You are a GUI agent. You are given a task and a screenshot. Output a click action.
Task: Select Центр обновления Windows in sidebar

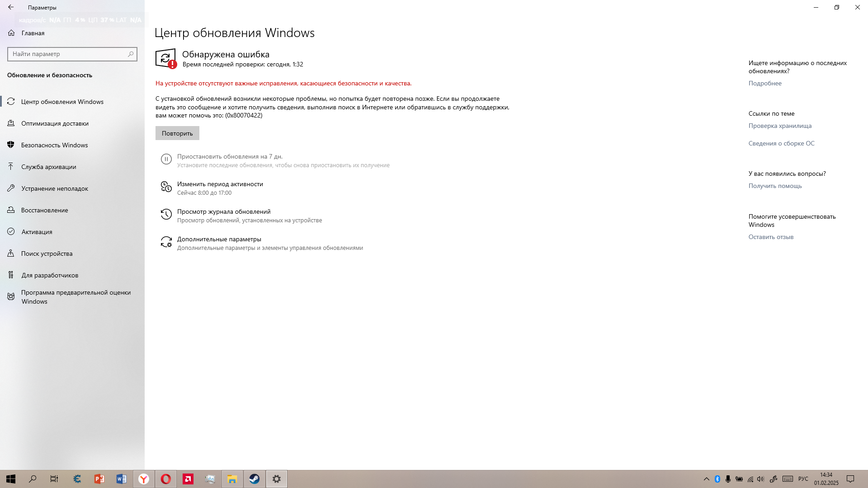[72, 102]
